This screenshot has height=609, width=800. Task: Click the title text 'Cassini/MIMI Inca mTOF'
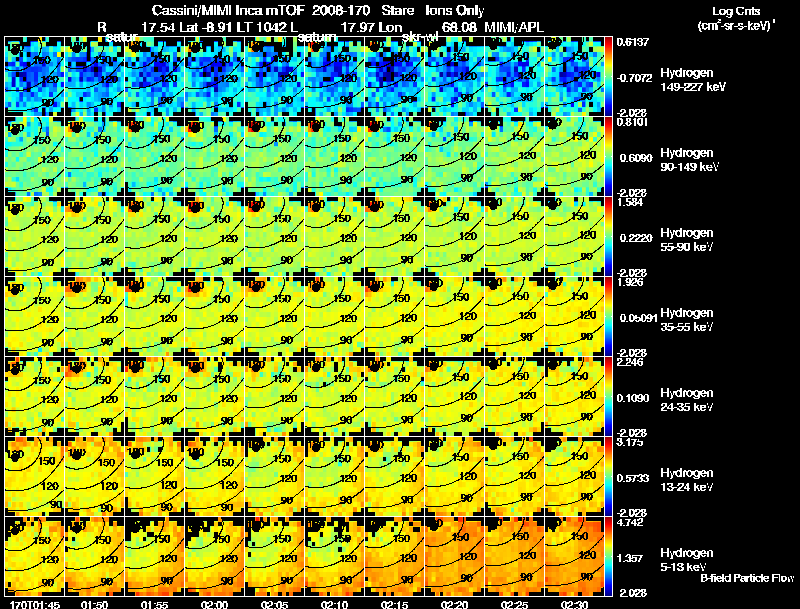pos(228,11)
